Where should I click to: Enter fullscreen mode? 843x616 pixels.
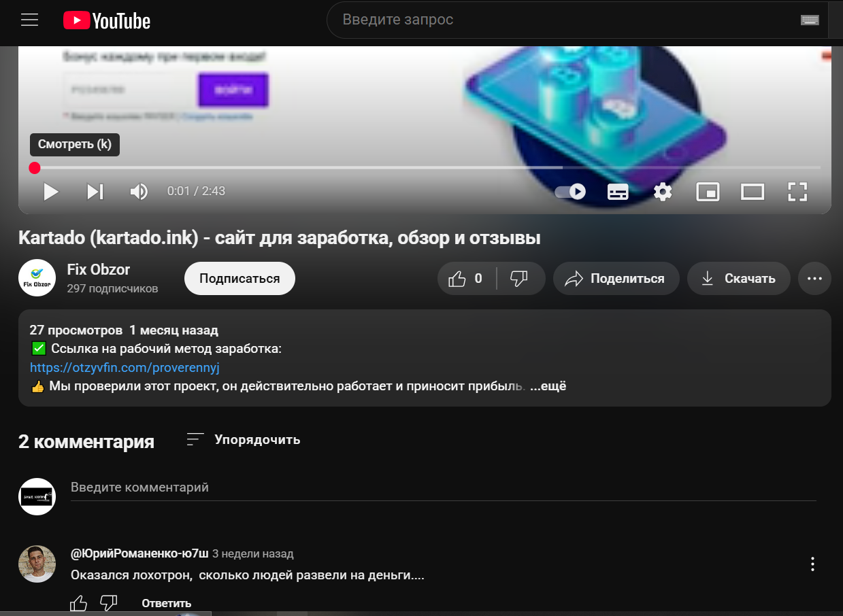point(797,192)
